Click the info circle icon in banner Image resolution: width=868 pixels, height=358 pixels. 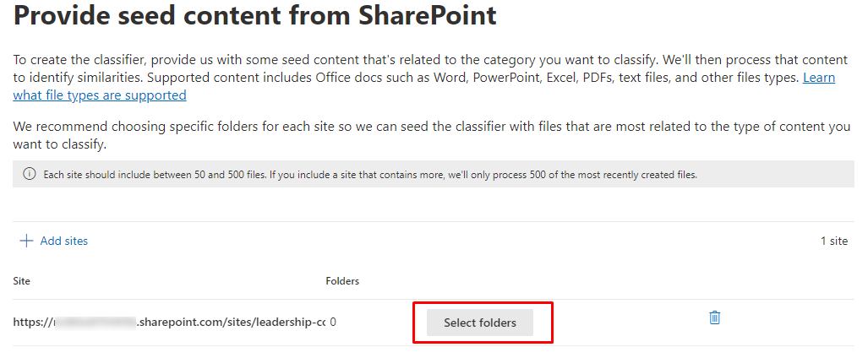(x=30, y=175)
